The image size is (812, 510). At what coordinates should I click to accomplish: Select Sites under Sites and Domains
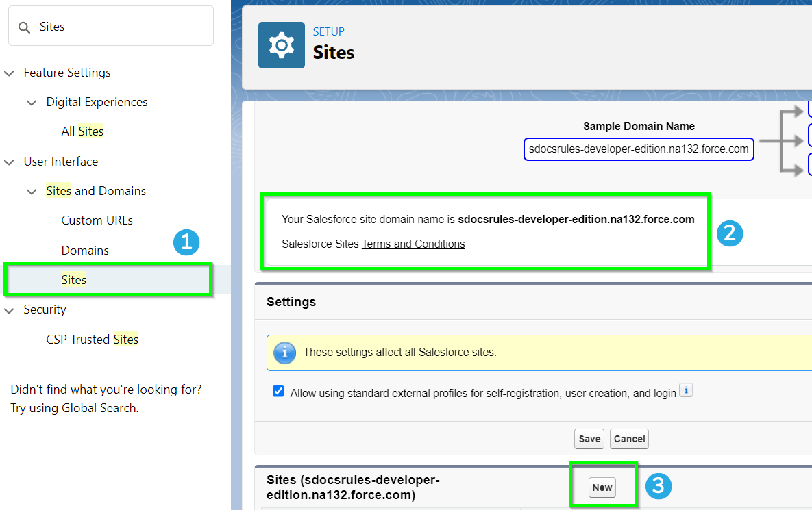[x=73, y=280]
